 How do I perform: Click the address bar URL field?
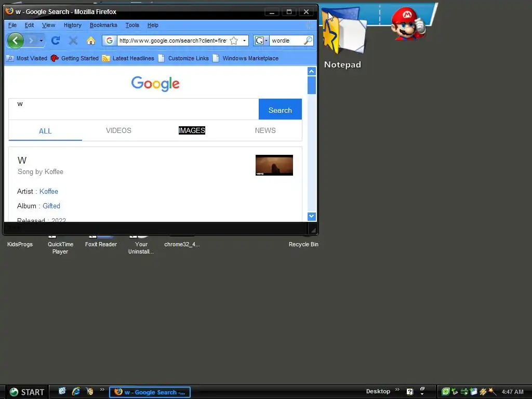172,41
